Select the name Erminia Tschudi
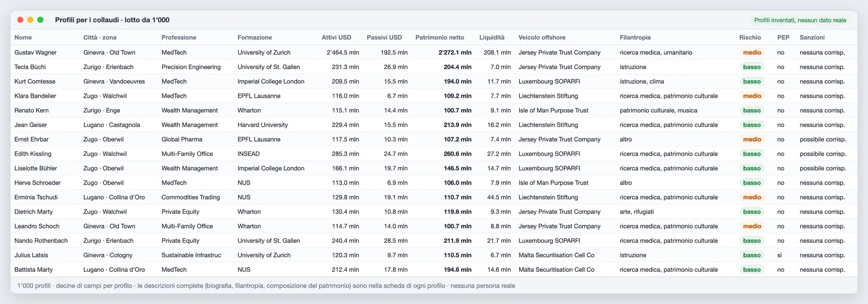This screenshot has width=868, height=304. (x=36, y=197)
